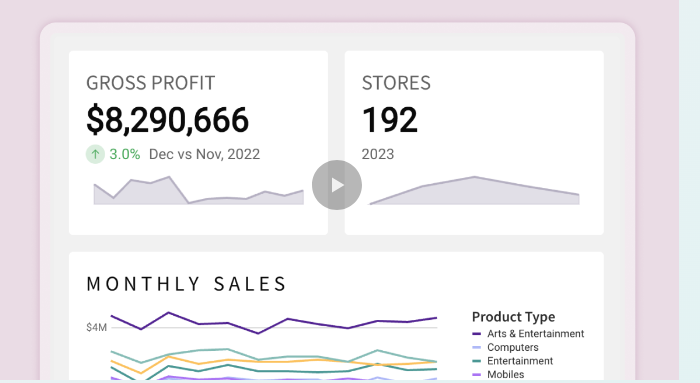The image size is (700, 383).
Task: Click the green up-arrow trend icon
Action: [x=95, y=154]
